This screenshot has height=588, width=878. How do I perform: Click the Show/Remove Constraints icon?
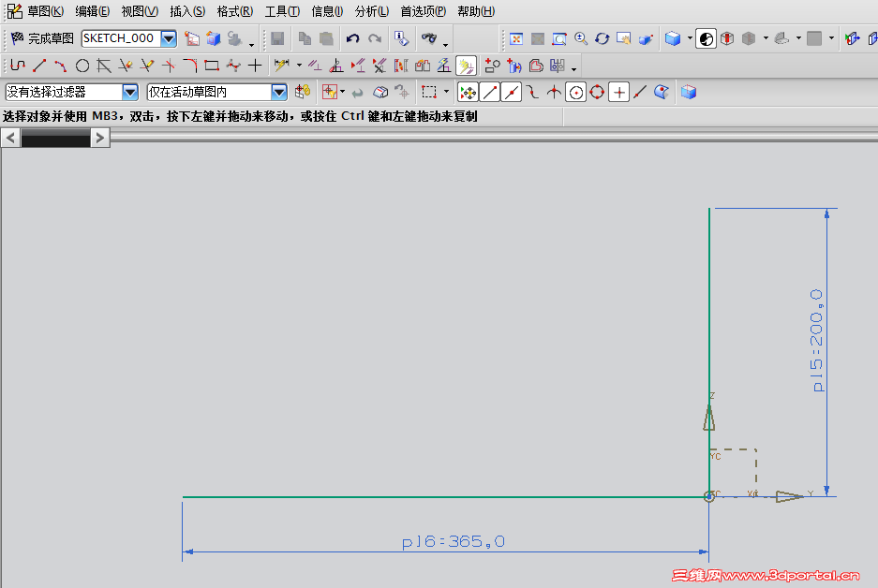(379, 66)
